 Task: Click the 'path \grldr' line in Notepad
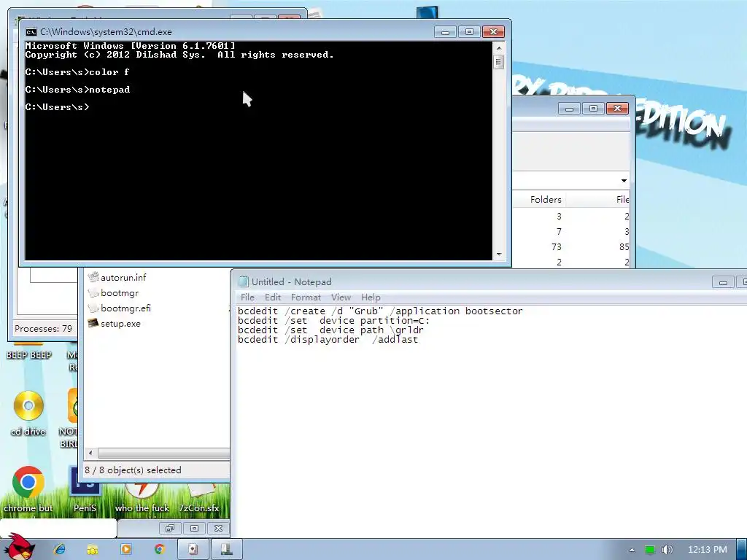click(x=330, y=330)
